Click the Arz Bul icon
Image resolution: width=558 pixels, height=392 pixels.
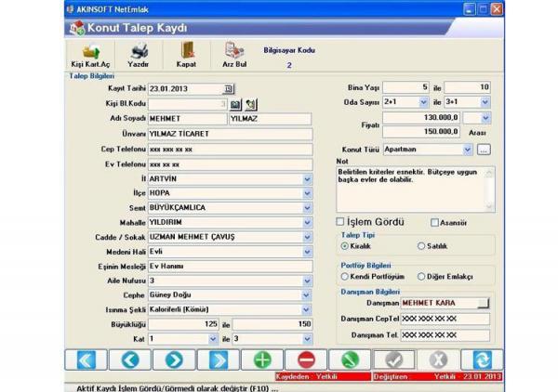[x=234, y=50]
